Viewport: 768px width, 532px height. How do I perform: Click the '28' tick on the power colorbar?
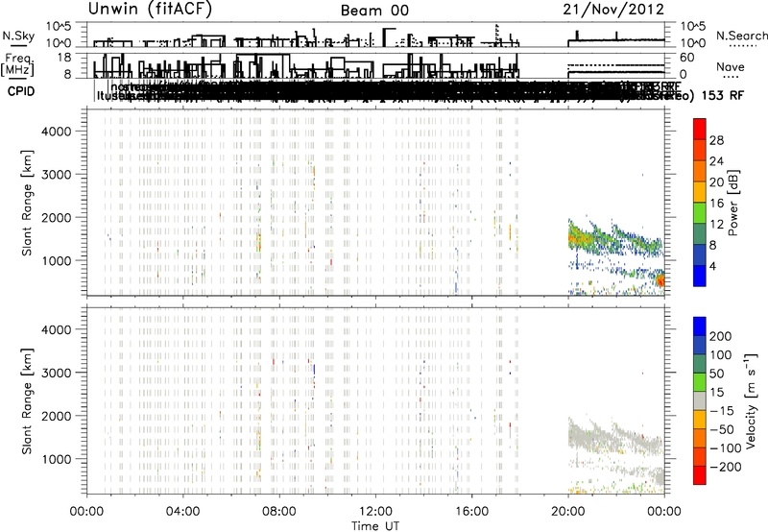coord(716,140)
